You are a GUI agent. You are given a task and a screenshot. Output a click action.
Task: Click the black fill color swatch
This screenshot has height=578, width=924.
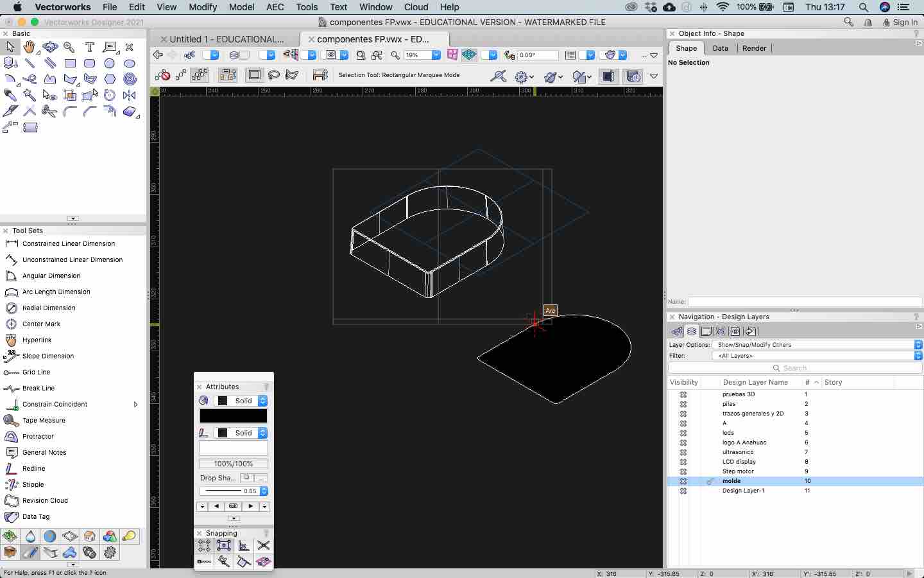234,416
